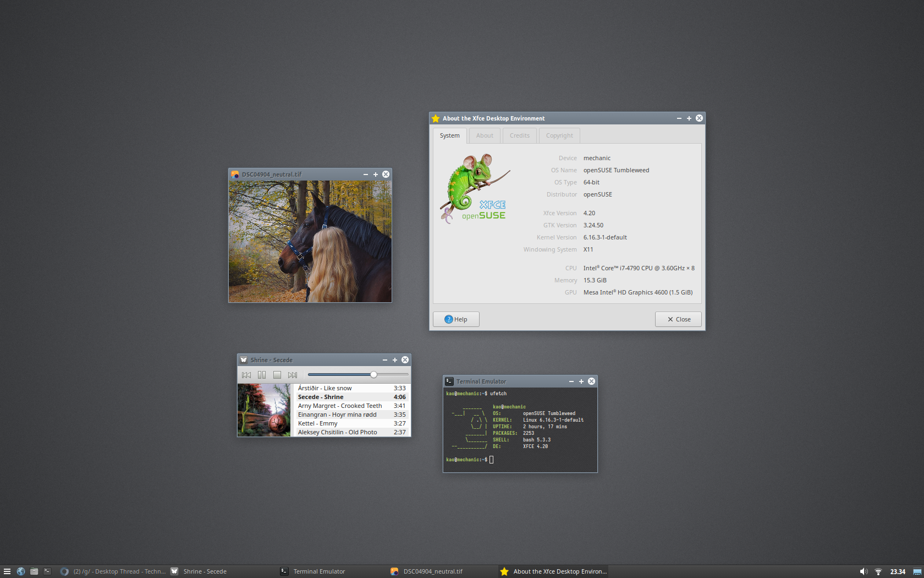Skip to next track in music player
This screenshot has height=578, width=924.
click(293, 375)
